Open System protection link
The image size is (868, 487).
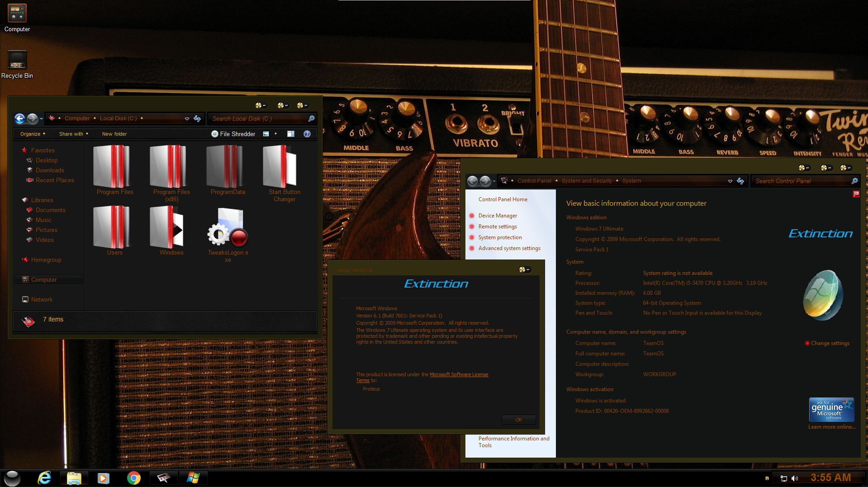tap(500, 237)
